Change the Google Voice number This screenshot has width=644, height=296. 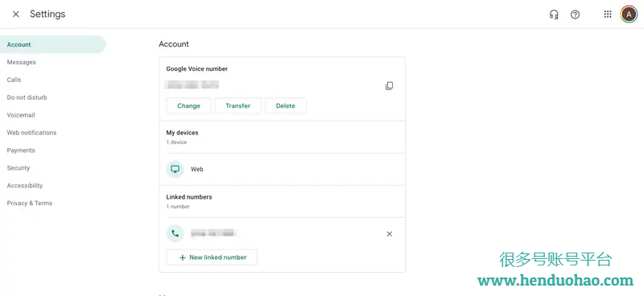pyautogui.click(x=188, y=105)
